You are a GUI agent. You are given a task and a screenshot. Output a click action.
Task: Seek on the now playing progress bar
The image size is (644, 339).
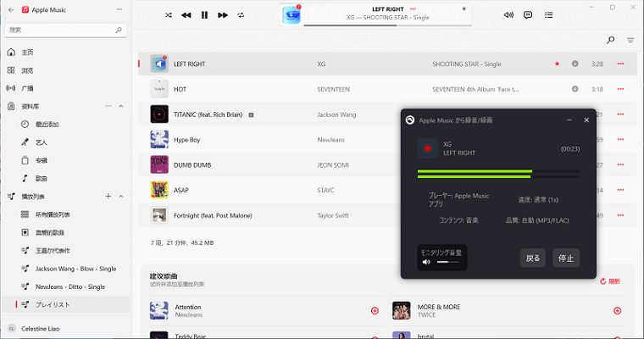click(387, 25)
